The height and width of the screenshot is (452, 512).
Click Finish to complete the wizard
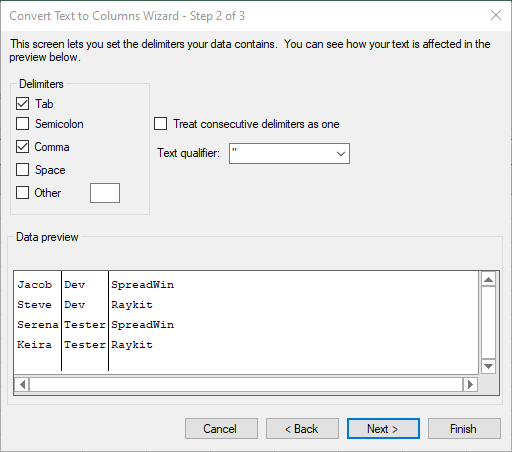[x=464, y=429]
